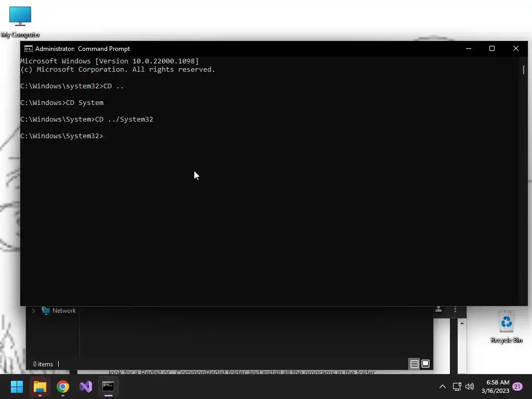Image resolution: width=532 pixels, height=399 pixels.
Task: Click the '0 items' status bar text
Action: pos(43,364)
